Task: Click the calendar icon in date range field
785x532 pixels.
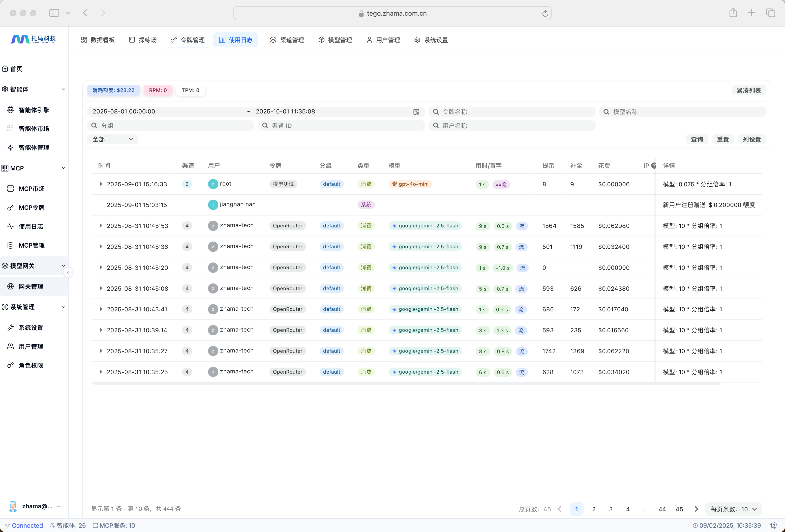Action: point(416,112)
